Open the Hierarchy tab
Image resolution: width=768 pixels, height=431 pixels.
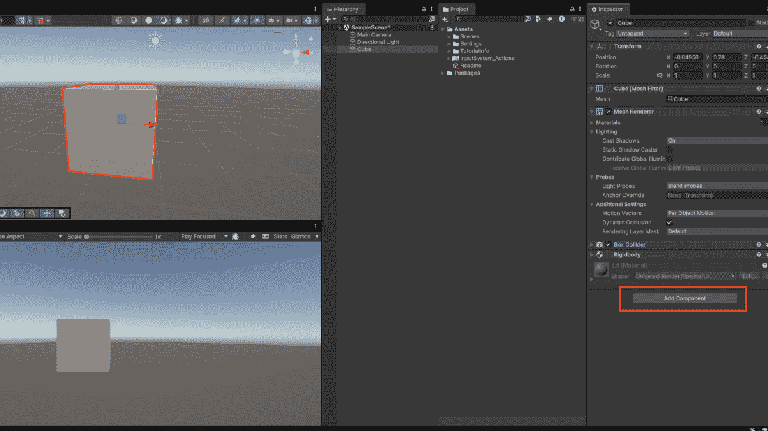(344, 9)
